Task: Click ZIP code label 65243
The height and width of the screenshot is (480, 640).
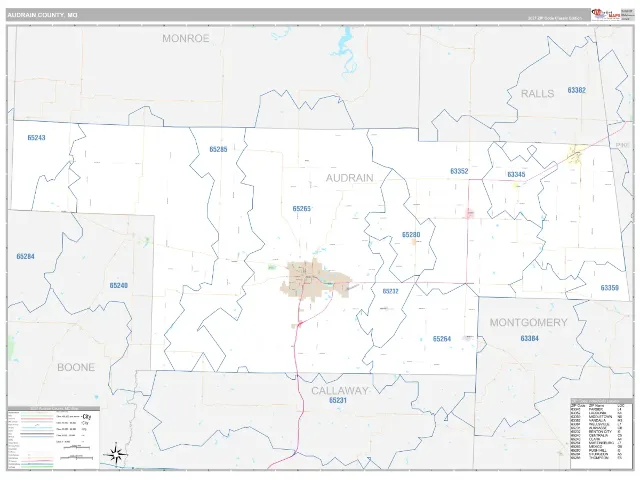Action: 36,138
